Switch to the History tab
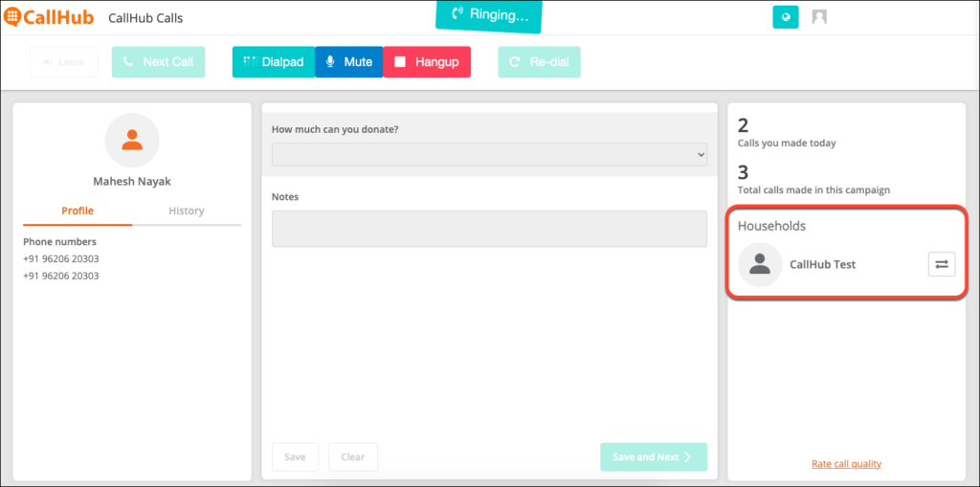Image resolution: width=980 pixels, height=487 pixels. click(187, 210)
